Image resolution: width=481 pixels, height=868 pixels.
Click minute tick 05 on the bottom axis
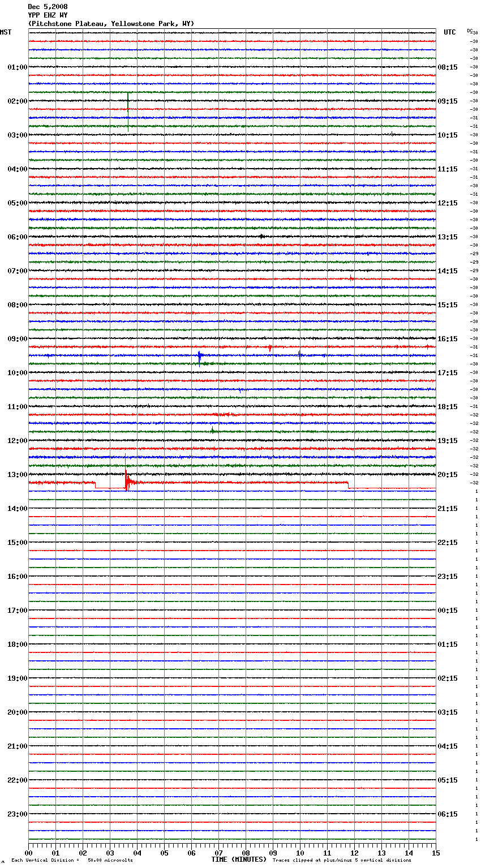(x=164, y=853)
